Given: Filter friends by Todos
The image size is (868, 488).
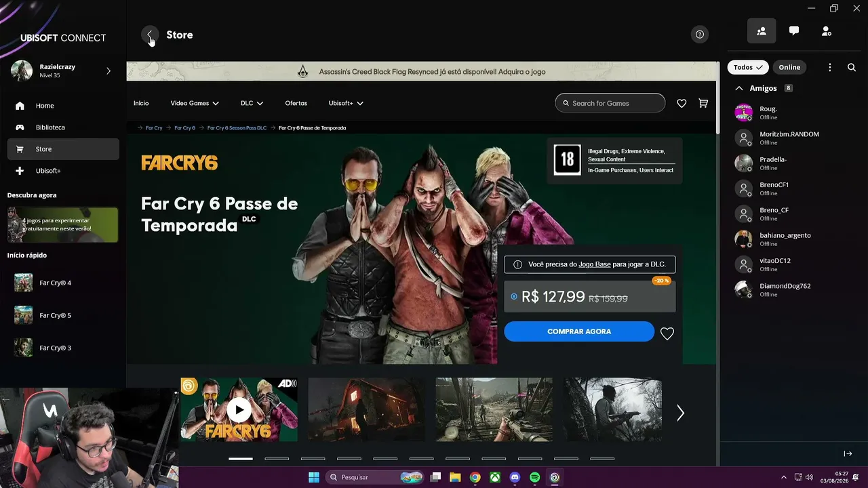Looking at the screenshot, I should [748, 67].
